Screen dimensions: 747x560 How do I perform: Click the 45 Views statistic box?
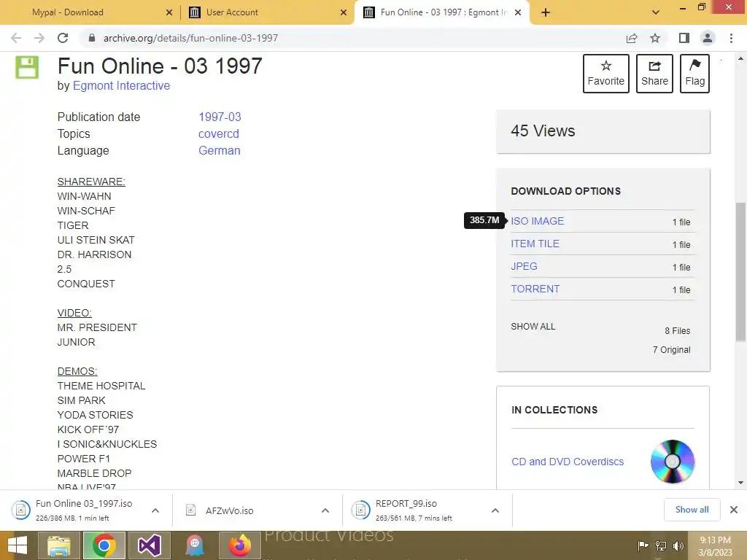pyautogui.click(x=603, y=131)
